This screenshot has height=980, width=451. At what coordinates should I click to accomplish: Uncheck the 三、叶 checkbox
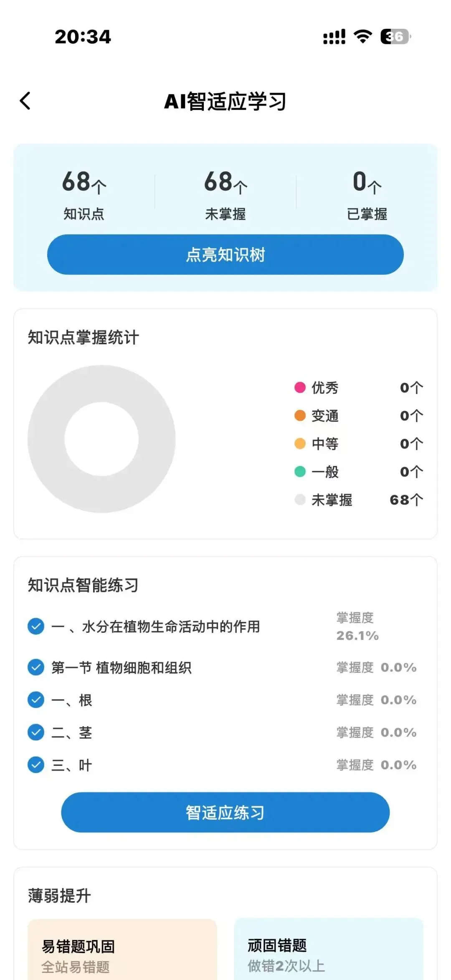36,765
